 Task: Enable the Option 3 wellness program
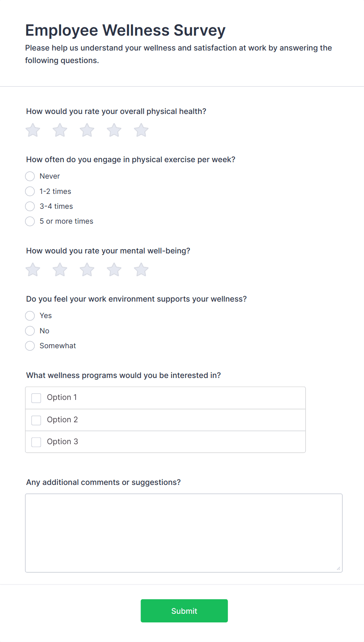(36, 442)
